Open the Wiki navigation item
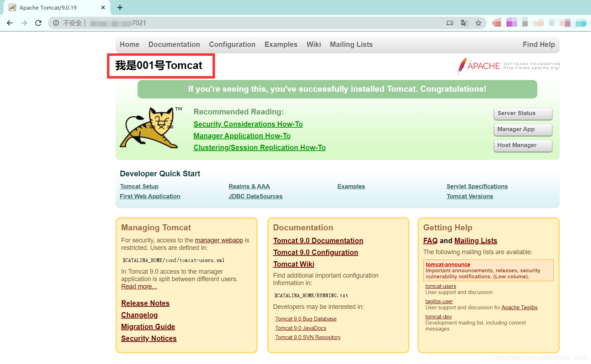This screenshot has width=591, height=364. pyautogui.click(x=314, y=44)
